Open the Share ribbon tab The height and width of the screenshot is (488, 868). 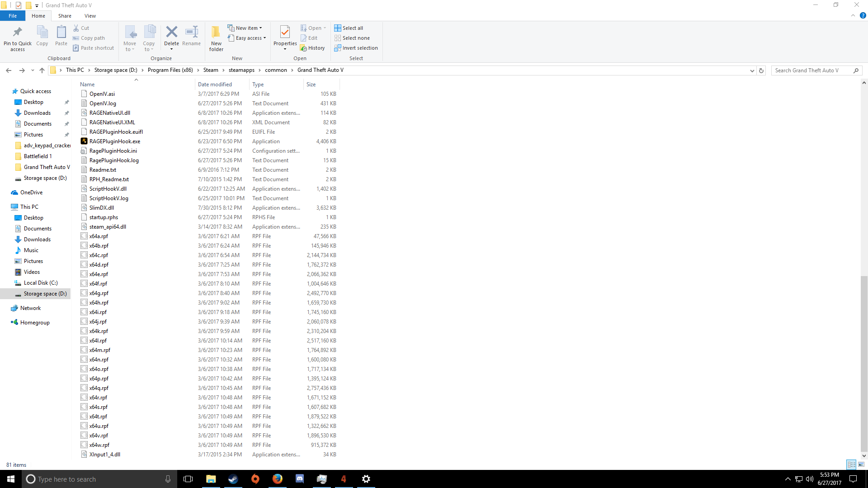65,16
